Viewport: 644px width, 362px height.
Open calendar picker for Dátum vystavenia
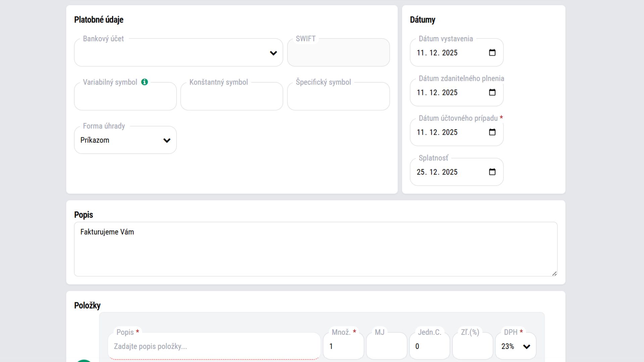click(x=492, y=53)
